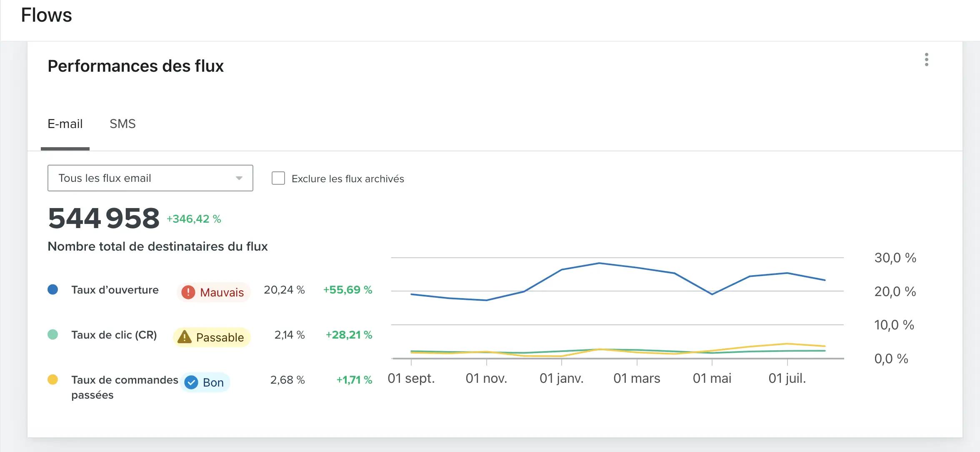Open the three-dot card options menu
This screenshot has width=980, height=452.
click(926, 60)
